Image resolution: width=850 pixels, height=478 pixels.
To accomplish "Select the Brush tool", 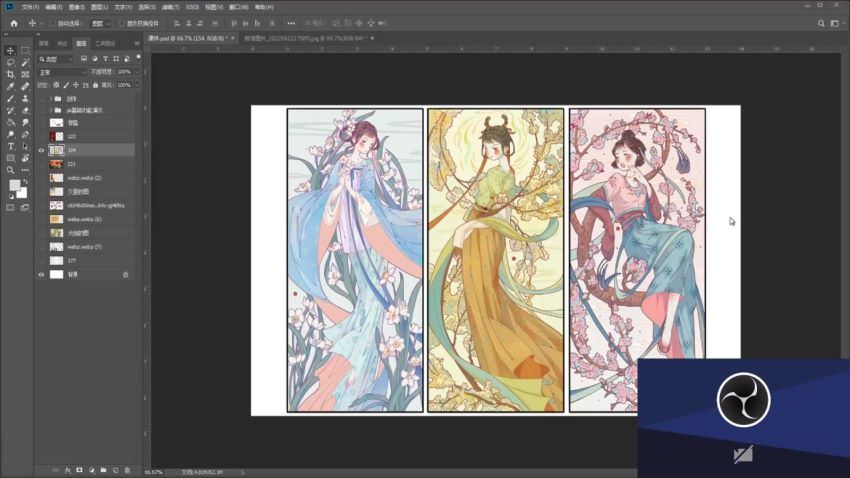I will click(x=10, y=99).
